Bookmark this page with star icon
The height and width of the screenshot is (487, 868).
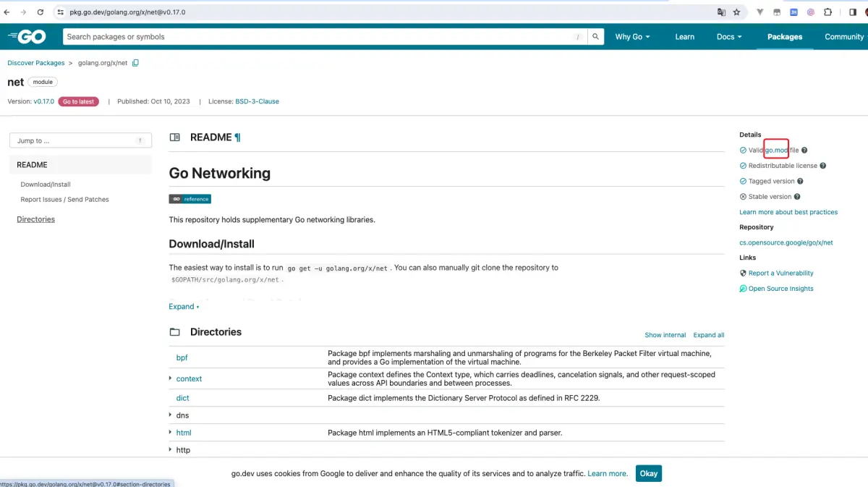click(x=737, y=12)
